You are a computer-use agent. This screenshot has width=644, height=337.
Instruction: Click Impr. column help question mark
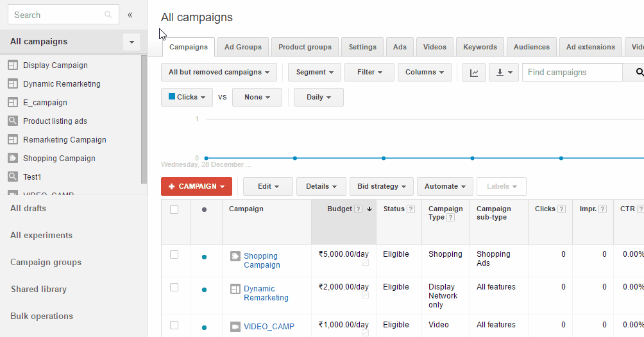pos(602,209)
